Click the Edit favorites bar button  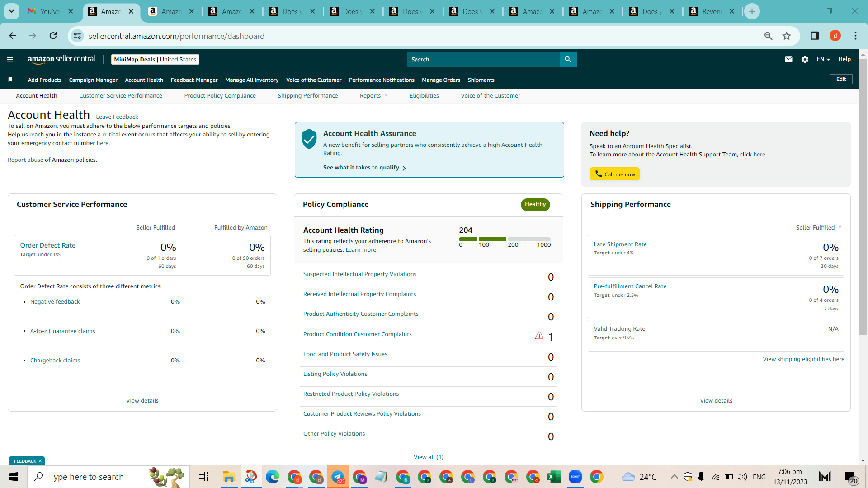[x=841, y=79]
